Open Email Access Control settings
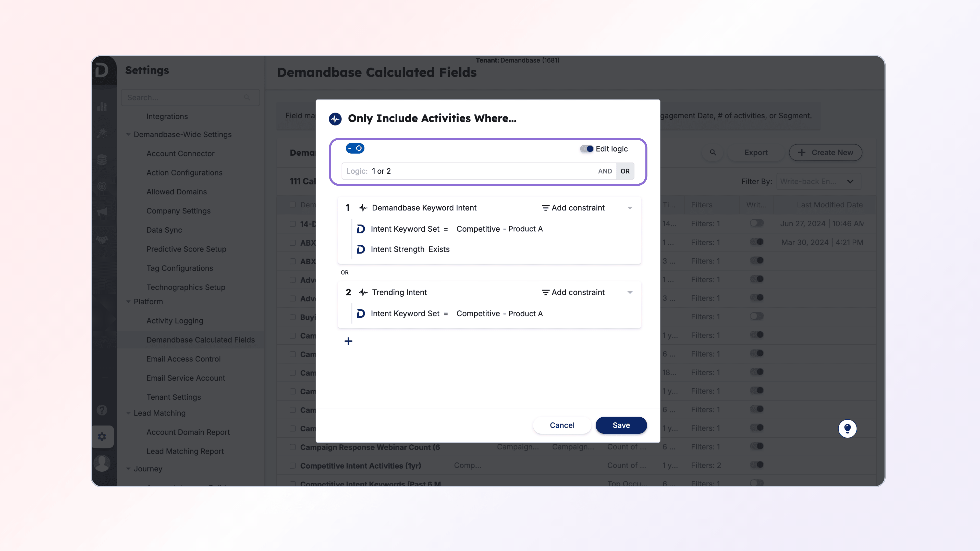Screen dimensions: 980x551 [183, 359]
